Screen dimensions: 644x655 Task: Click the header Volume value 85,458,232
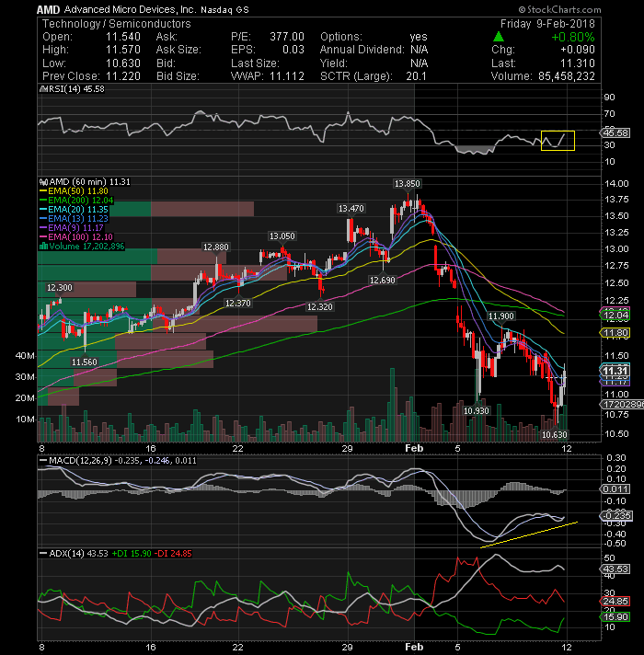click(567, 76)
